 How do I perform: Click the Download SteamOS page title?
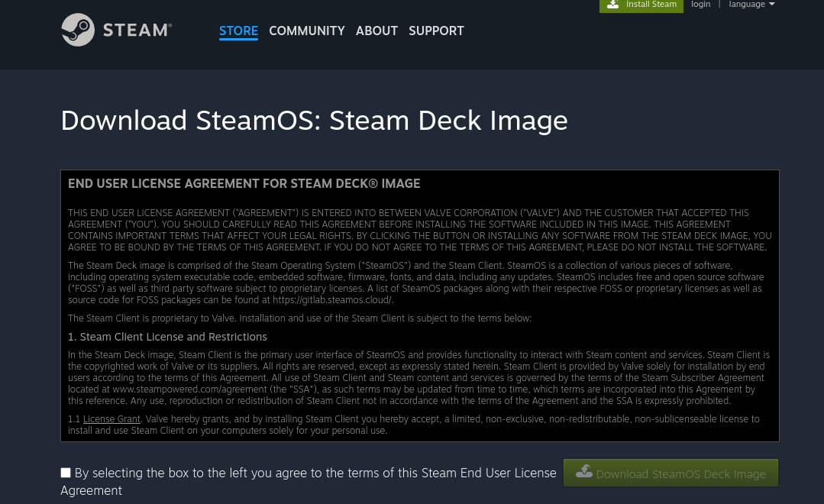pos(314,120)
